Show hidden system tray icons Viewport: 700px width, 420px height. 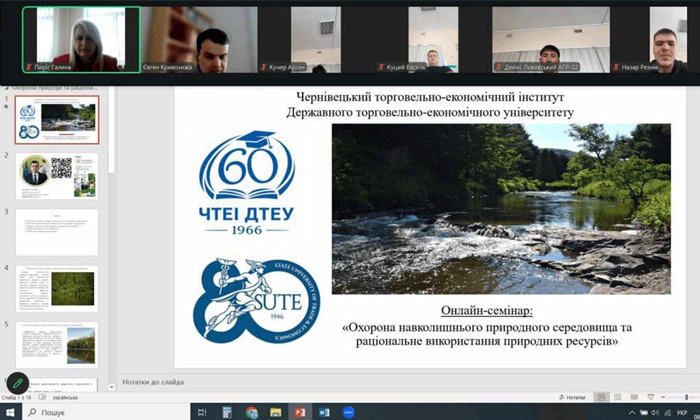pyautogui.click(x=632, y=412)
